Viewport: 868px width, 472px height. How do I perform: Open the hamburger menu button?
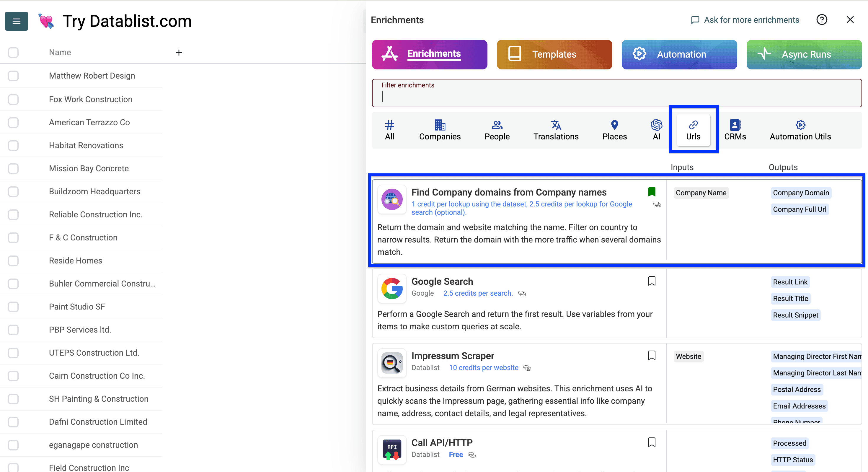click(x=16, y=21)
